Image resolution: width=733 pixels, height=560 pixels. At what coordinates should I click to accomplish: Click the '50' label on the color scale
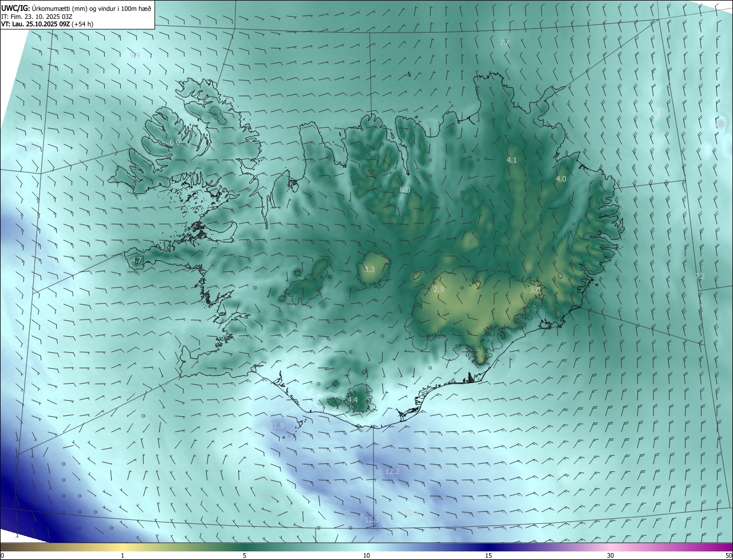point(728,555)
